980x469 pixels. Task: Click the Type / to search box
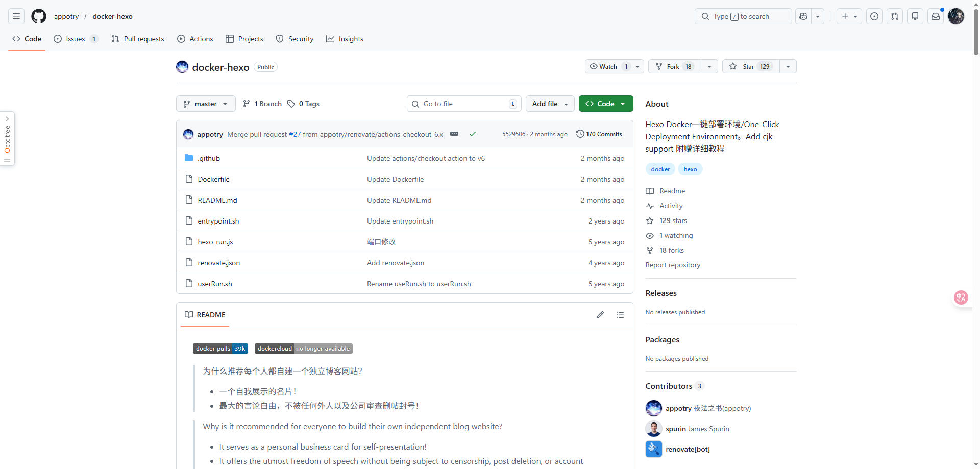click(743, 16)
